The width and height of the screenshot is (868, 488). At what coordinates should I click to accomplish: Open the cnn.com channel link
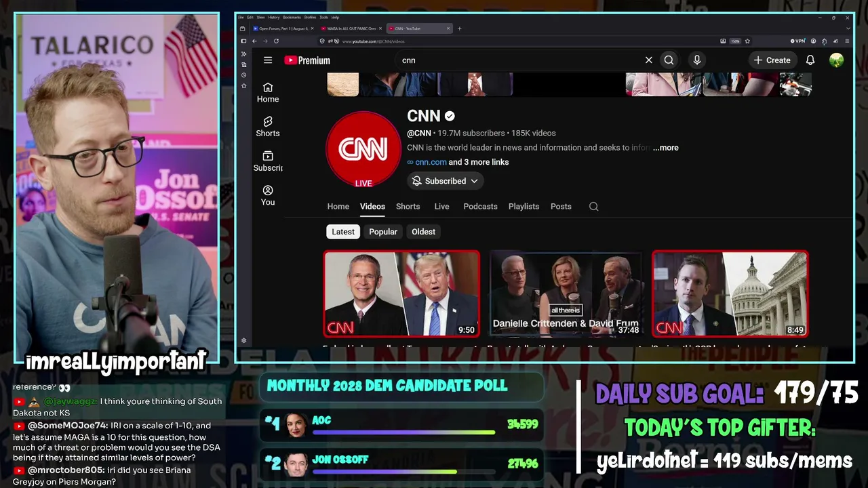431,163
